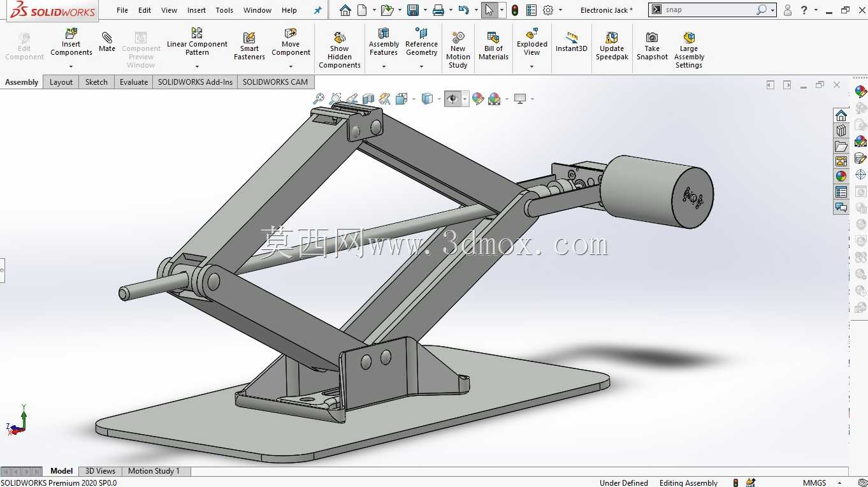Click the Insert Components tool
Screen dimensions: 868x487
tap(71, 42)
